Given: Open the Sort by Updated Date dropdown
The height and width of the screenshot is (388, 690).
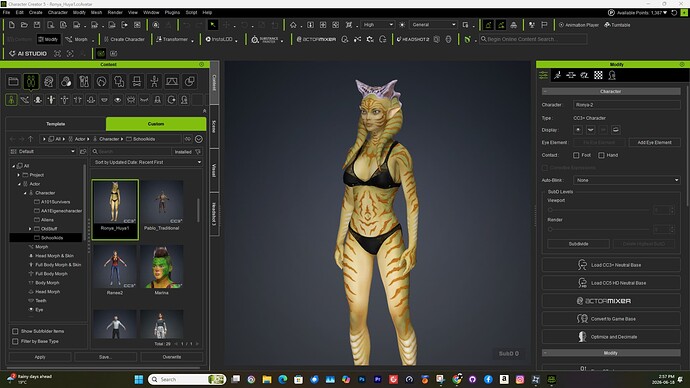Looking at the screenshot, I should pos(147,162).
